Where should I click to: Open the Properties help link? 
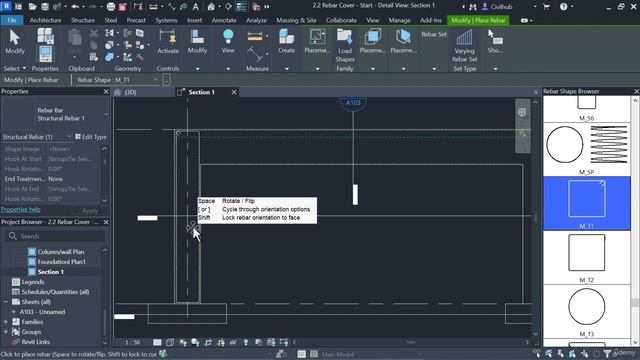coord(21,209)
